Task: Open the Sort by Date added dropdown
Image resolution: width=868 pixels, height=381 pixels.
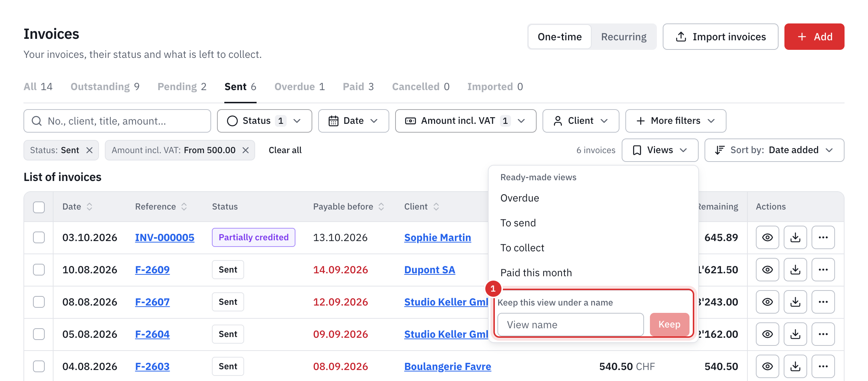Action: click(774, 150)
